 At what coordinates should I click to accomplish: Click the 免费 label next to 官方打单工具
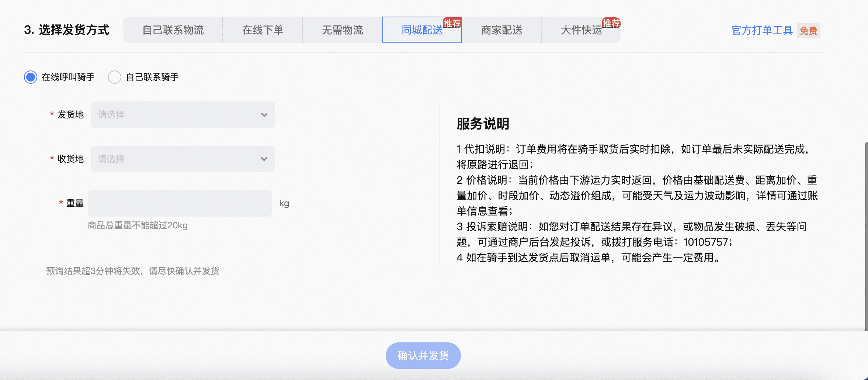[x=809, y=30]
